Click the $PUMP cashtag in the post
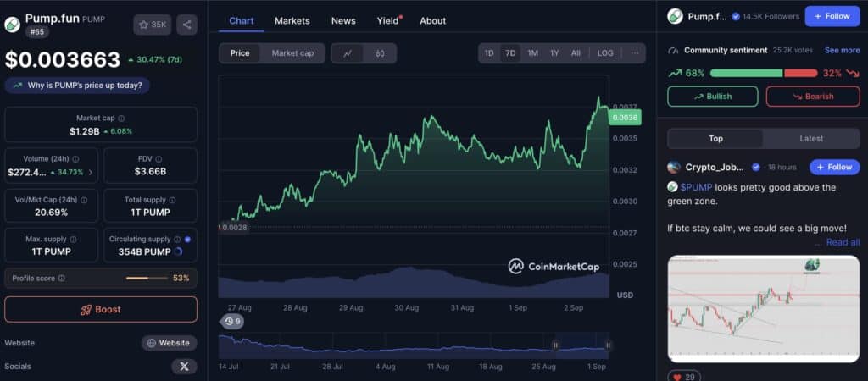The image size is (868, 381). click(697, 187)
